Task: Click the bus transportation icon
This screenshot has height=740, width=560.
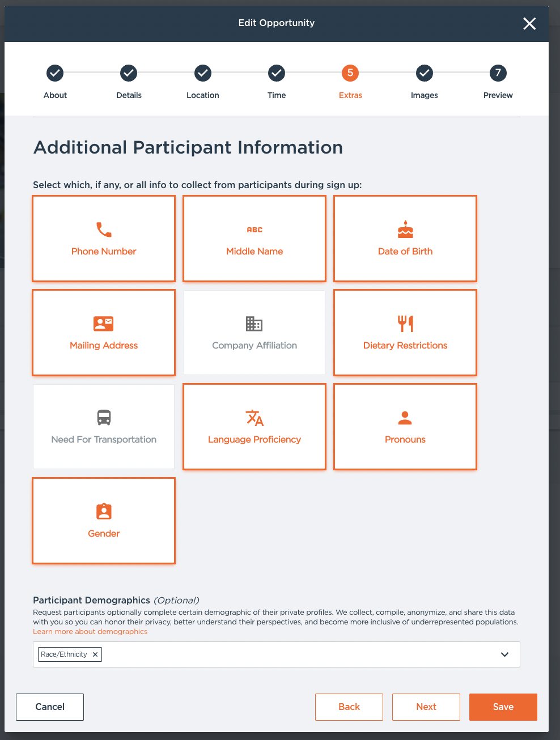Action: click(104, 418)
